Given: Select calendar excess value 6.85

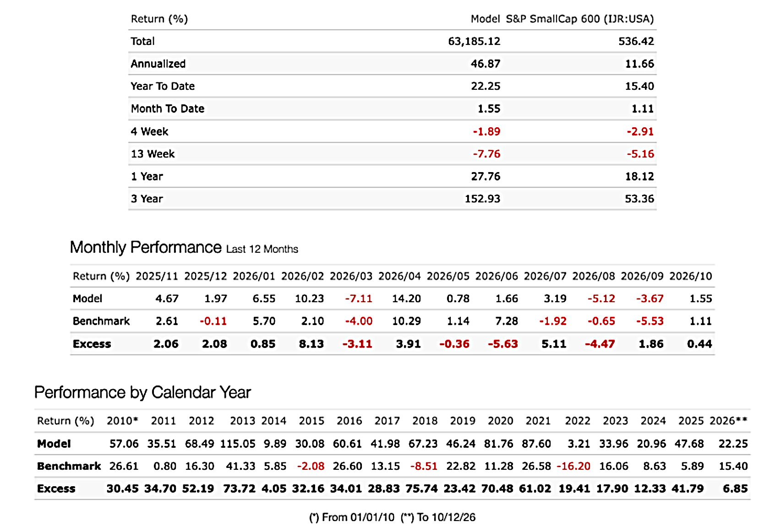Looking at the screenshot, I should coord(735,489).
